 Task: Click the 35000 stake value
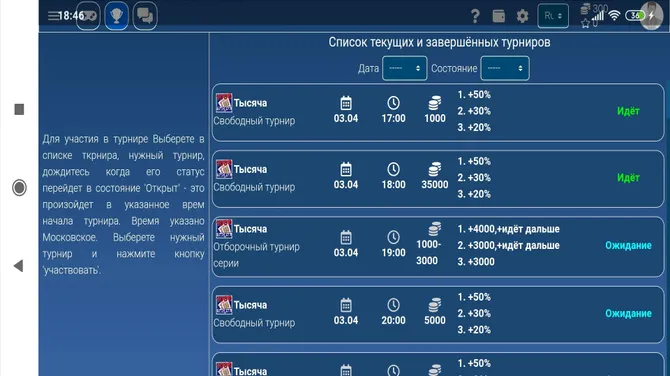point(435,185)
